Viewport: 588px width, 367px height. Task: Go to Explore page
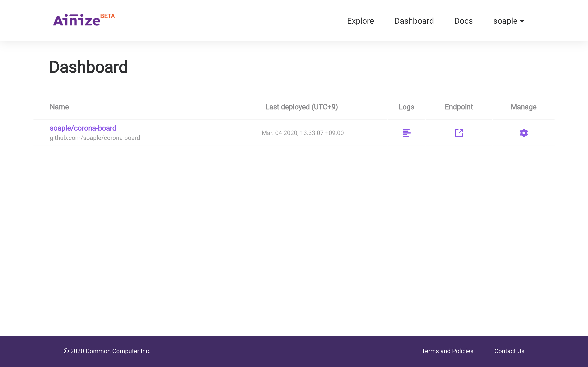360,21
